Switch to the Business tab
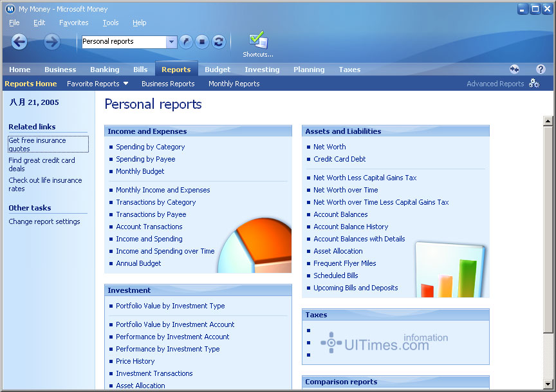The image size is (556, 392). tap(60, 70)
